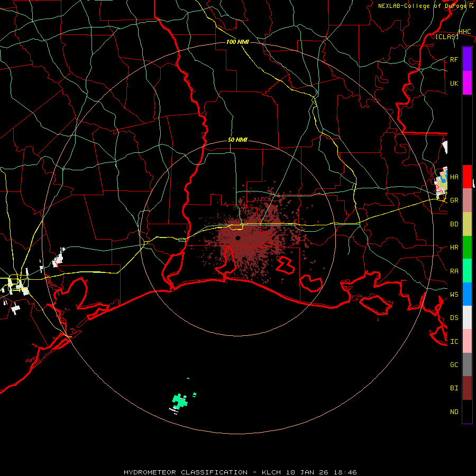
Task: Click the IC pink legend color swatch
Action: coord(467,341)
